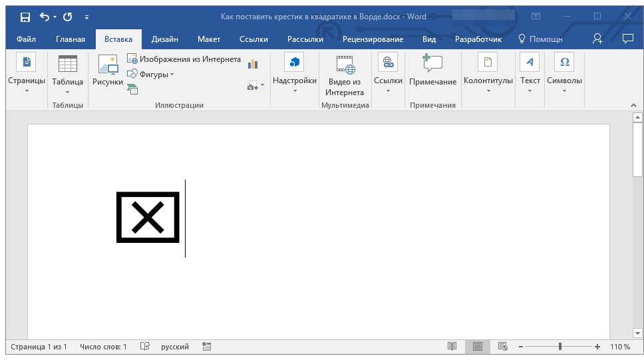
Task: Click the zoom slider handle
Action: [560, 347]
